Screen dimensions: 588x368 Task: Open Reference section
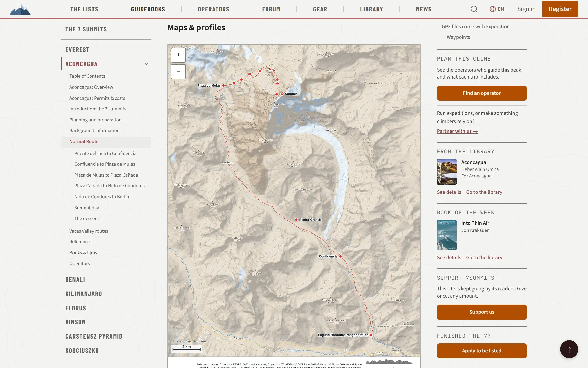pos(79,242)
